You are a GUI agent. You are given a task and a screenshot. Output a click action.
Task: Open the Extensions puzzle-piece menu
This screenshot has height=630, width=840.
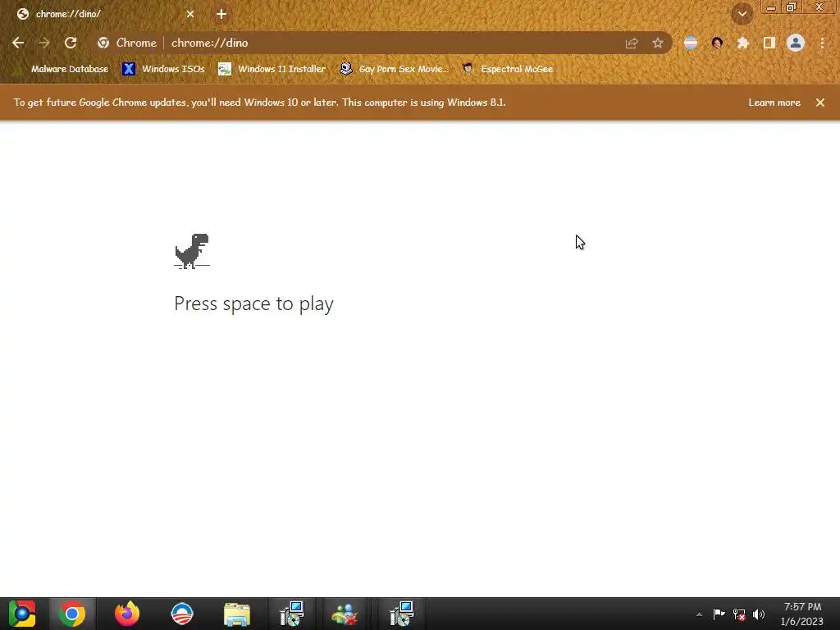coord(743,43)
